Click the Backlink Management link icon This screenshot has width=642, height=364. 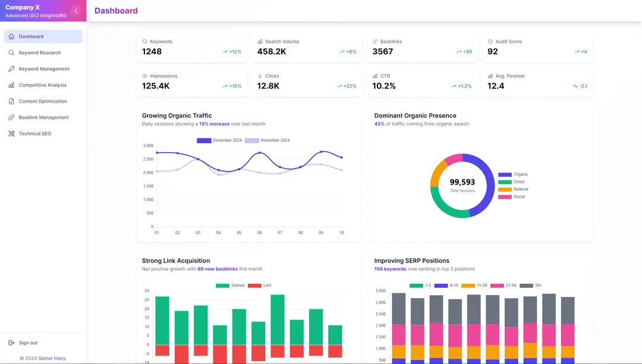pyautogui.click(x=11, y=117)
